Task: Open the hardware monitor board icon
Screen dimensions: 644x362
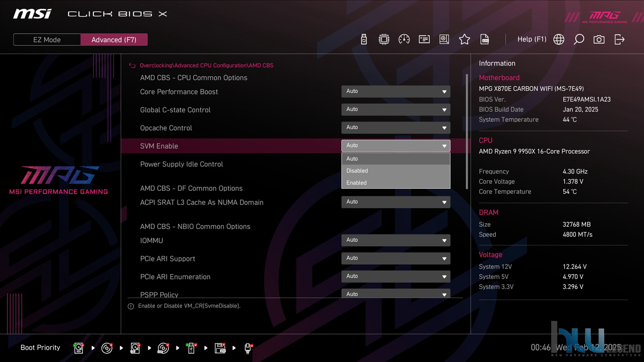Action: pyautogui.click(x=444, y=39)
